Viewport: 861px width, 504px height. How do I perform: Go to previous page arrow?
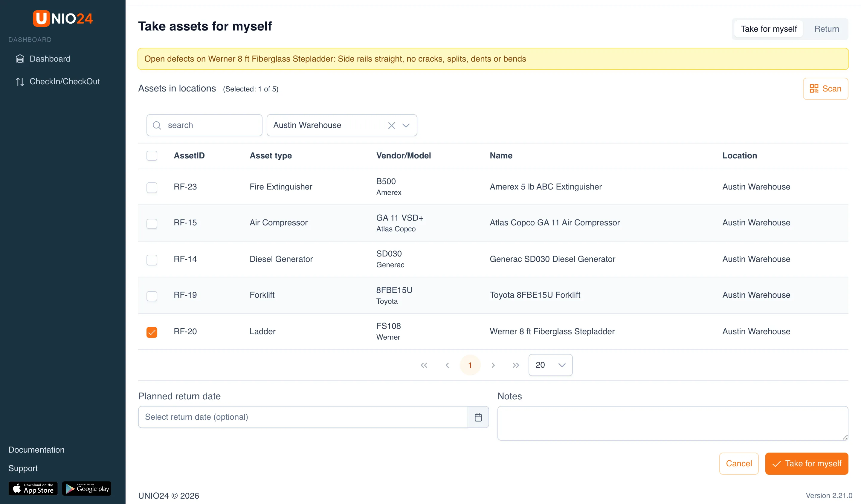click(x=447, y=365)
